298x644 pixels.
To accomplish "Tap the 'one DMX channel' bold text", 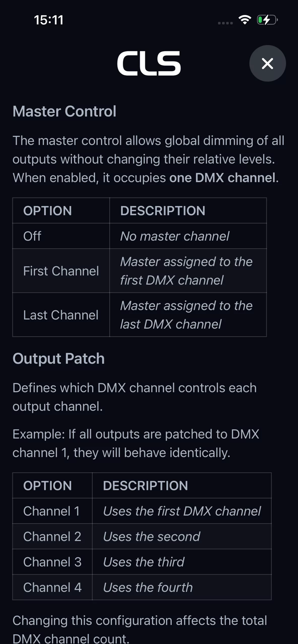I will [222, 178].
